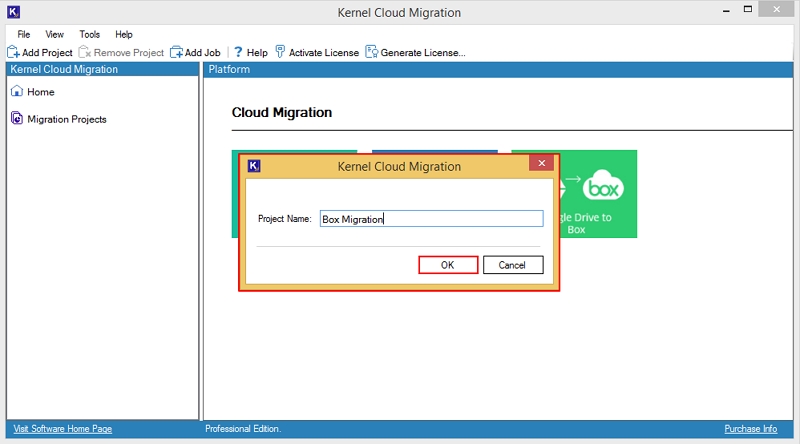Click the Add Project text in the toolbar
This screenshot has height=444, width=800.
pos(47,53)
